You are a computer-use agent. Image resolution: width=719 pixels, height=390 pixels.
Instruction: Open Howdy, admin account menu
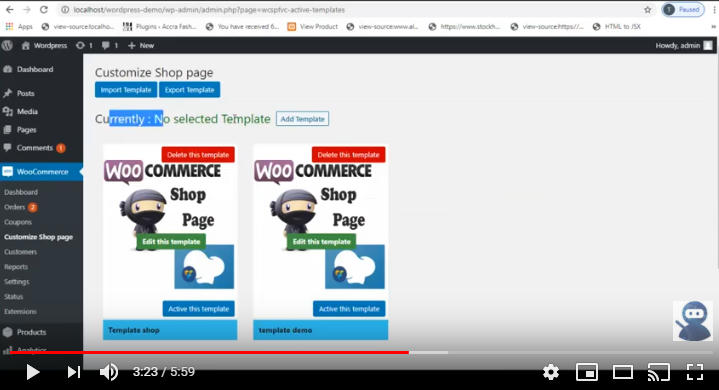tap(684, 45)
